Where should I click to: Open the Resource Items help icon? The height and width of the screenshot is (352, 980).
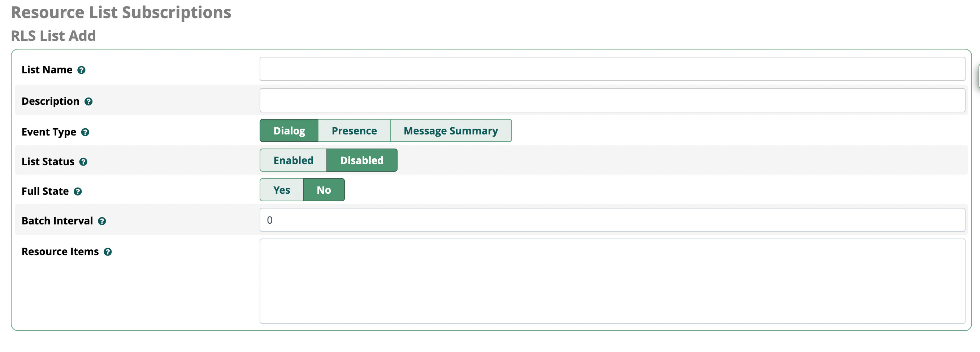click(108, 252)
